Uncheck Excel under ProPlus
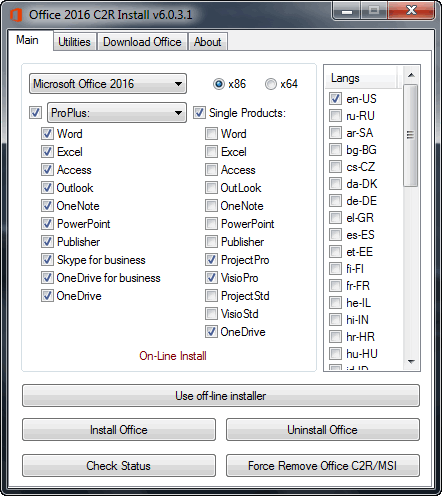Image resolution: width=442 pixels, height=496 pixels. point(47,152)
